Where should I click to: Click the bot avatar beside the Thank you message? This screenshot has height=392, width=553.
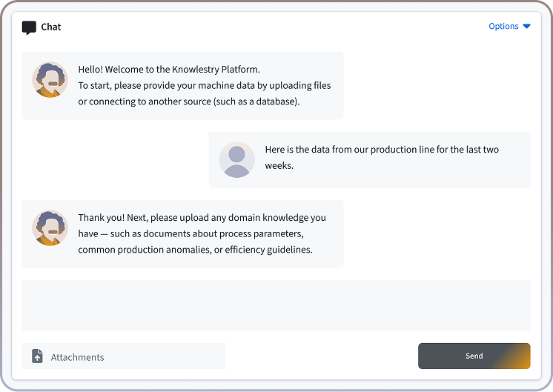click(50, 228)
